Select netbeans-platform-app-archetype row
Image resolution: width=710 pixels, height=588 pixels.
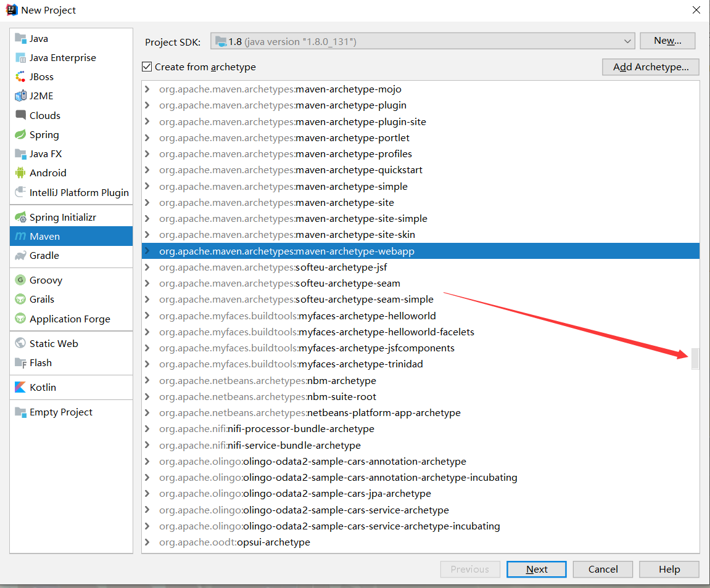421,412
